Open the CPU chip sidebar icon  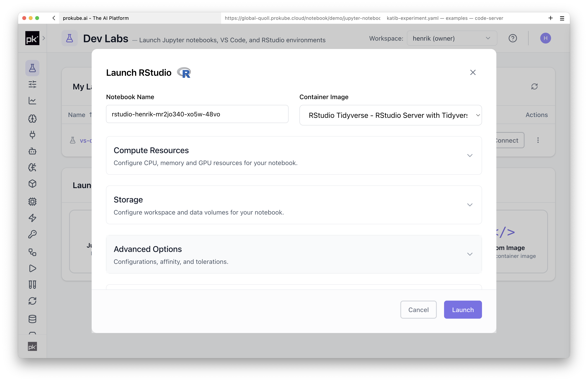(x=32, y=202)
